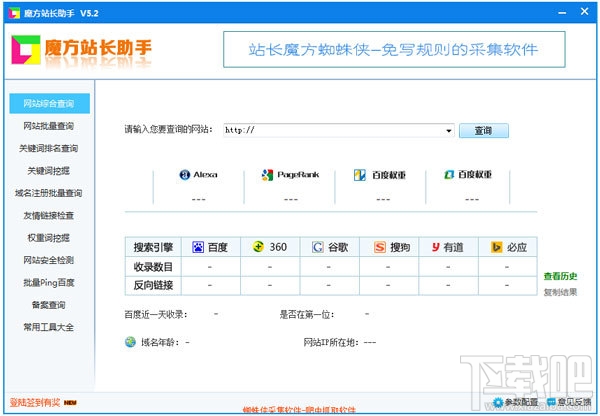Open 参数配置 settings
The width and height of the screenshot is (600, 416).
[521, 402]
